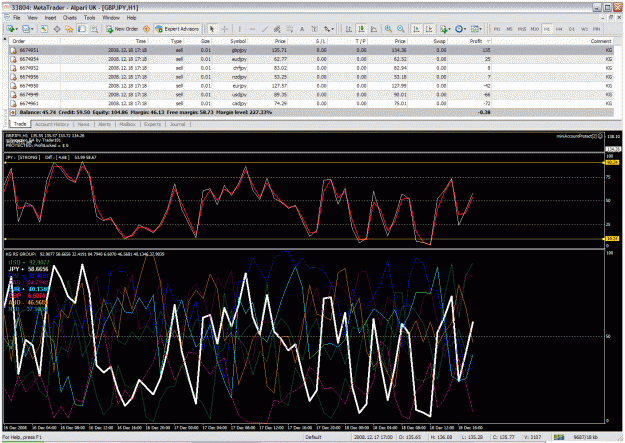The image size is (625, 443).
Task: Toggle the Market Watch window icon
Action: [44, 29]
